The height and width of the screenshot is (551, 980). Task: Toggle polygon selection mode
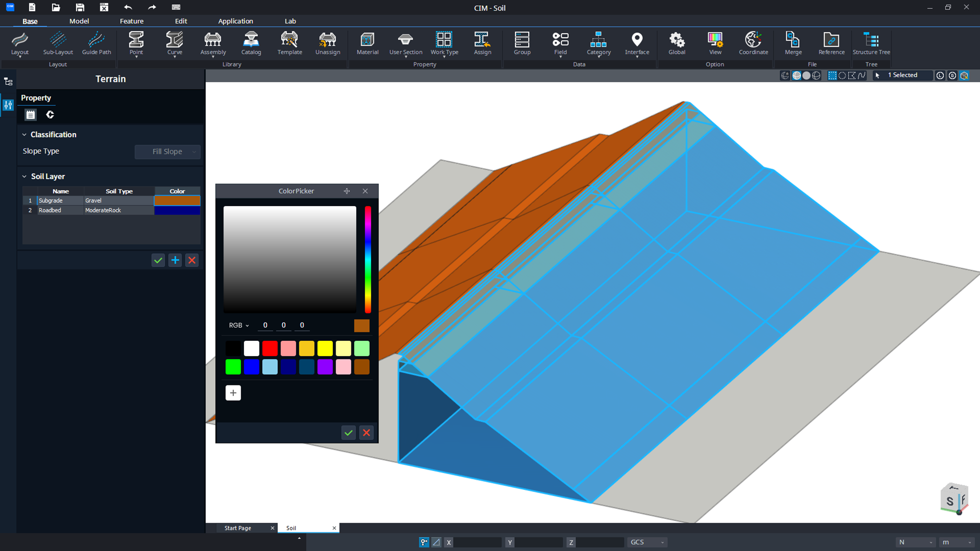pos(852,75)
